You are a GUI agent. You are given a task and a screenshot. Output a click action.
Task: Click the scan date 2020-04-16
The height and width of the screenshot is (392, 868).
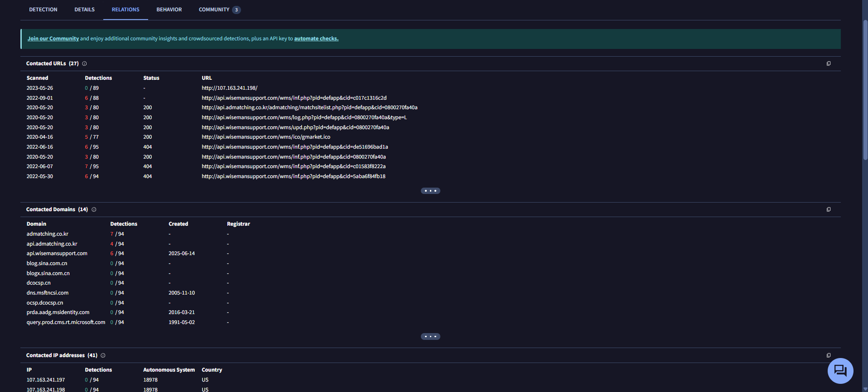point(39,137)
